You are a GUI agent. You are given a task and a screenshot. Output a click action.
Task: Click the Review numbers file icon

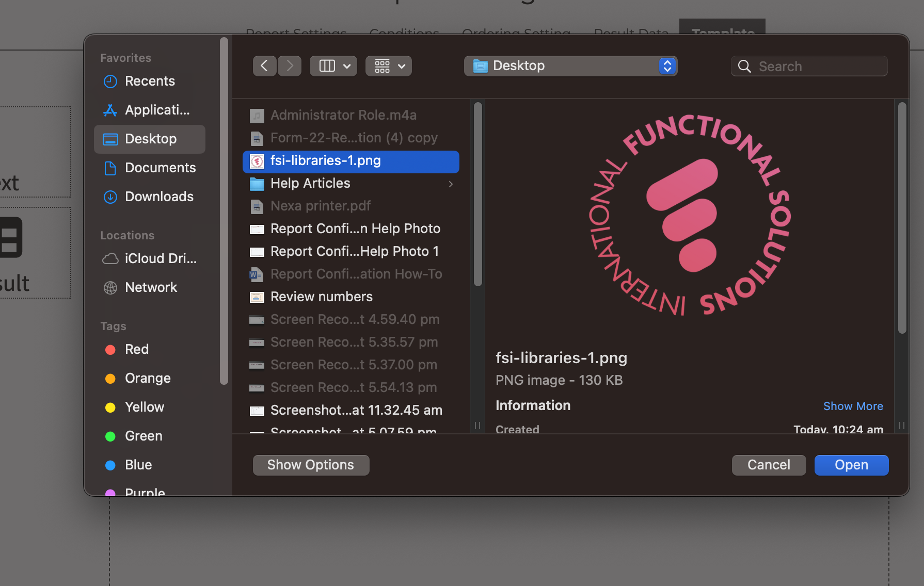coord(257,298)
